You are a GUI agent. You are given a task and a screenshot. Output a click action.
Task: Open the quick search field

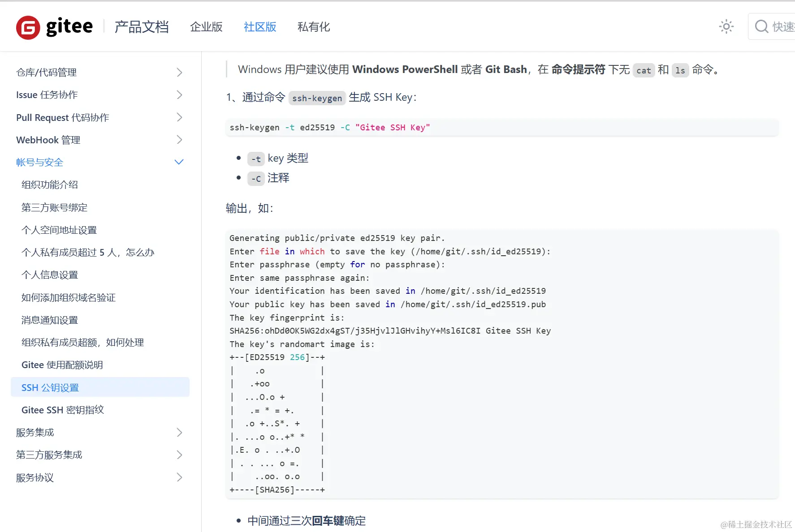[x=772, y=27]
